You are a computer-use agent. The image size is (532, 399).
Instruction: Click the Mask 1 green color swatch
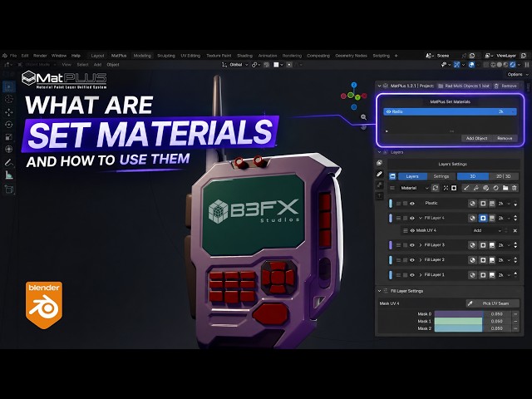458,322
